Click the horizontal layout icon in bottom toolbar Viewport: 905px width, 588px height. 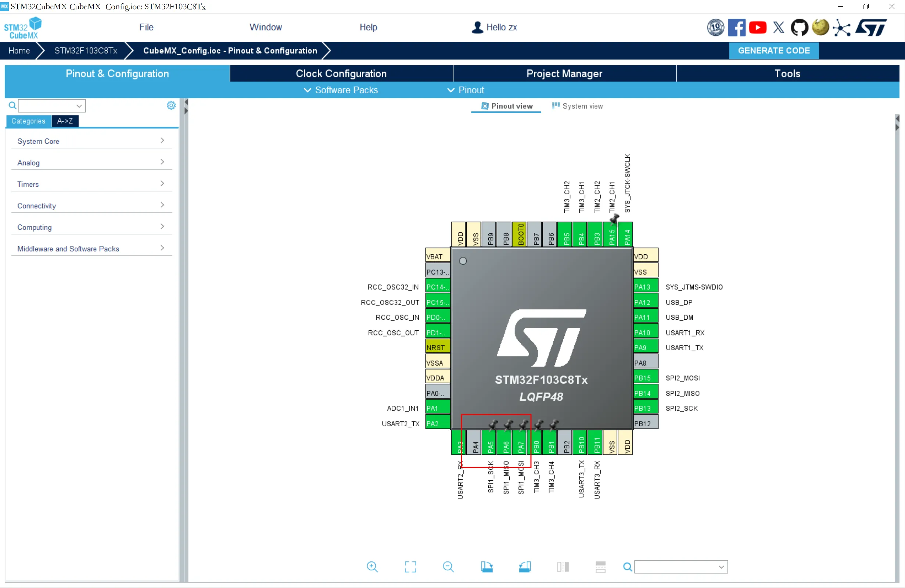point(600,567)
